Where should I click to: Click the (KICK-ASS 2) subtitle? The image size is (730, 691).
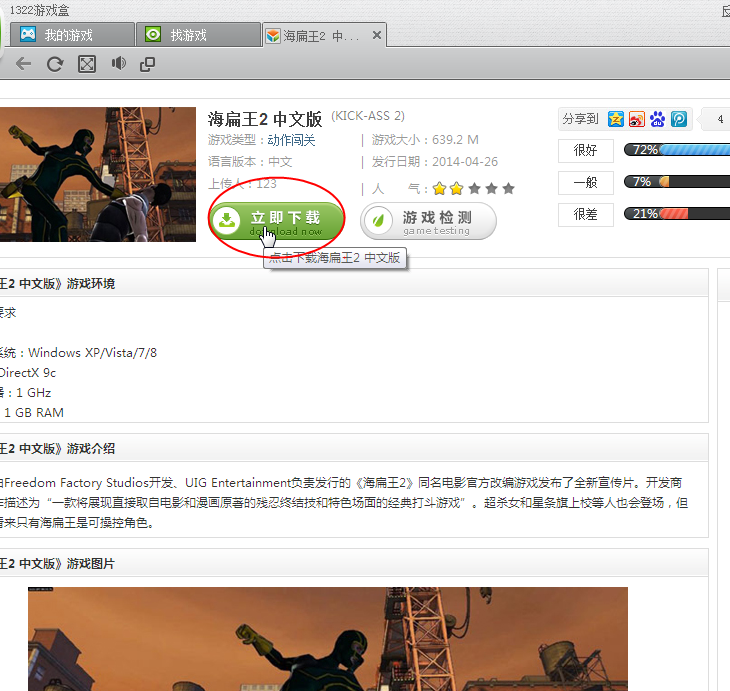point(368,116)
